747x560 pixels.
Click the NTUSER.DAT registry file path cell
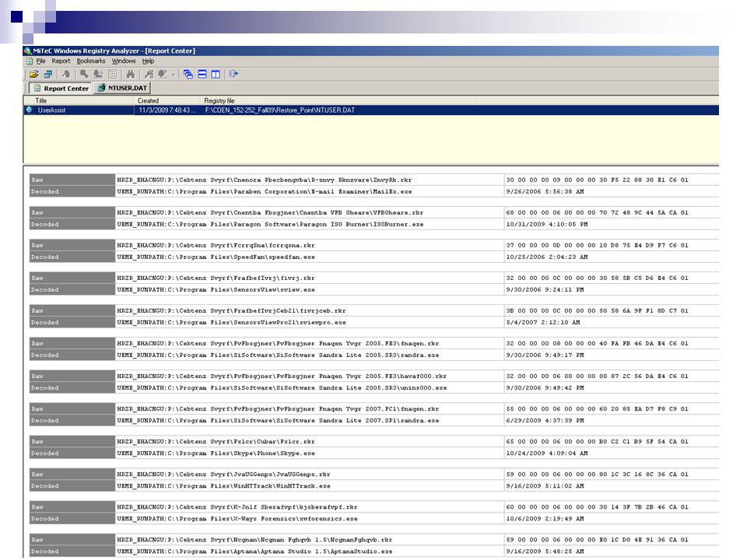[x=280, y=110]
